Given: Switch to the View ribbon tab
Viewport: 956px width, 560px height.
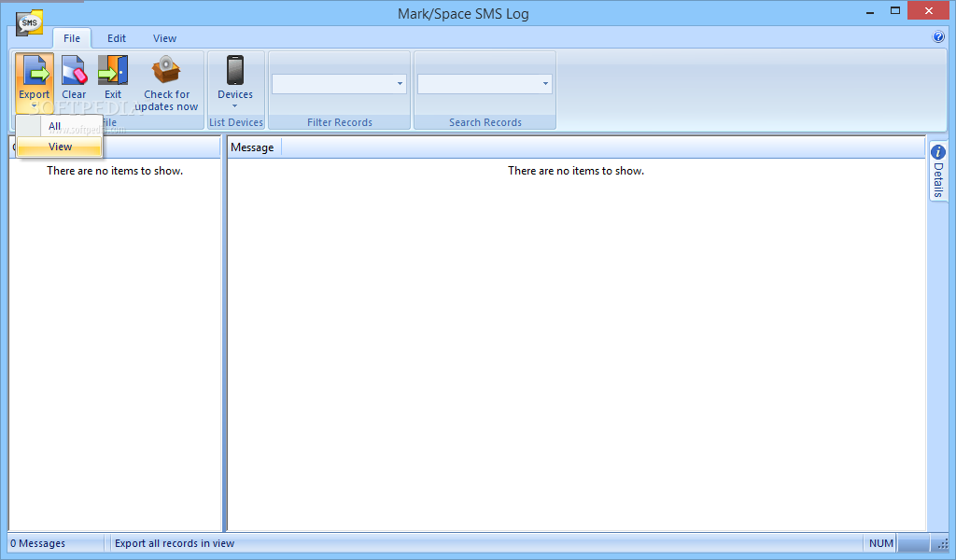Looking at the screenshot, I should point(164,38).
